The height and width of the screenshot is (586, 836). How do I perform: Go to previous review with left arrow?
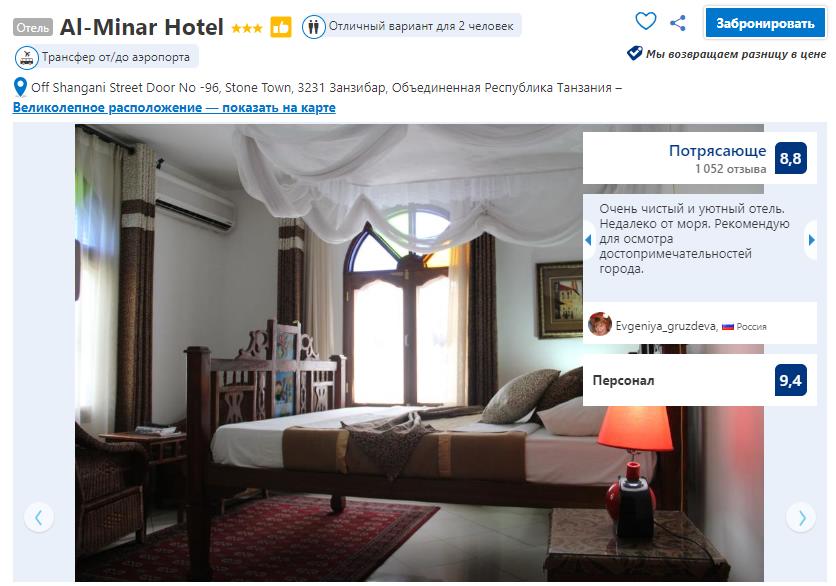[589, 240]
